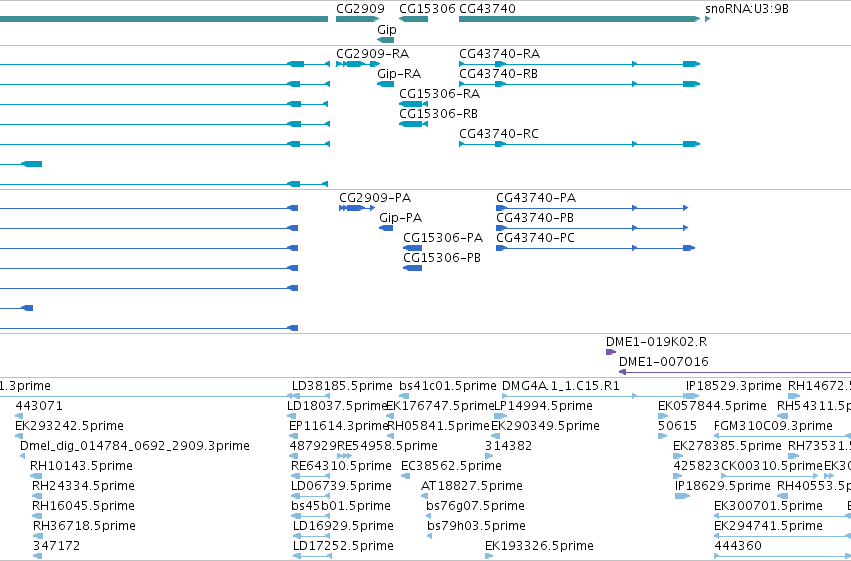Click the IP18629.5prime EST label
Screen dimensions: 851x561
[722, 486]
